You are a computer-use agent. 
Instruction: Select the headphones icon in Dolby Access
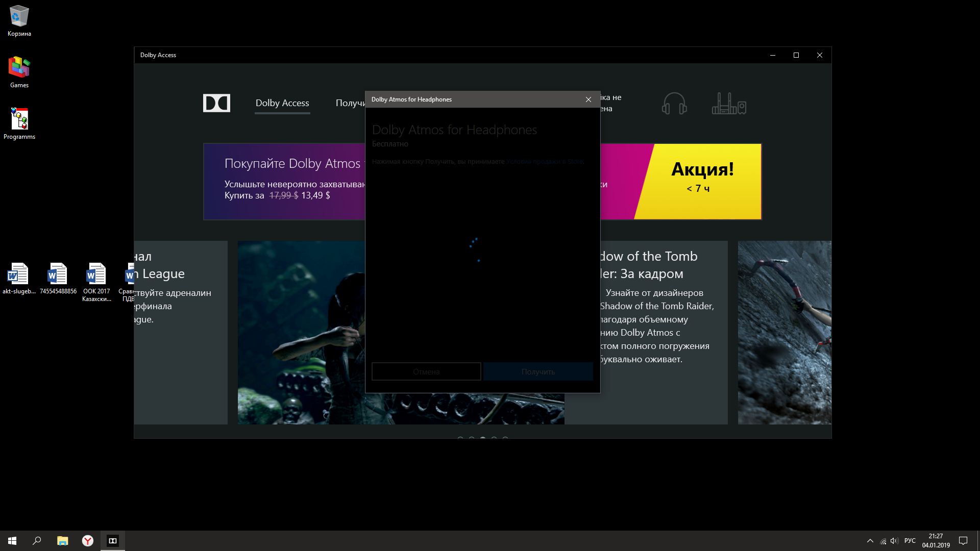coord(674,104)
